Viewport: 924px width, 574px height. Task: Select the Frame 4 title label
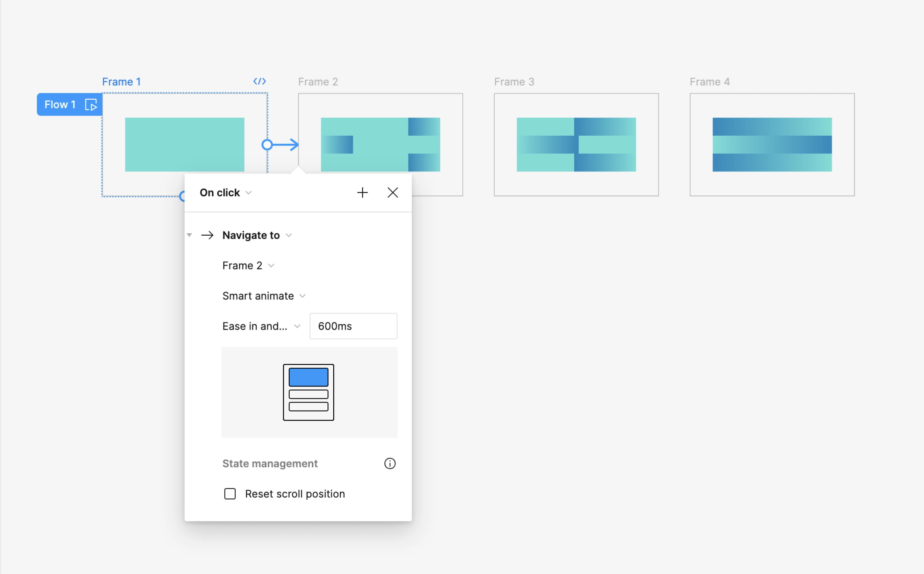pyautogui.click(x=710, y=82)
